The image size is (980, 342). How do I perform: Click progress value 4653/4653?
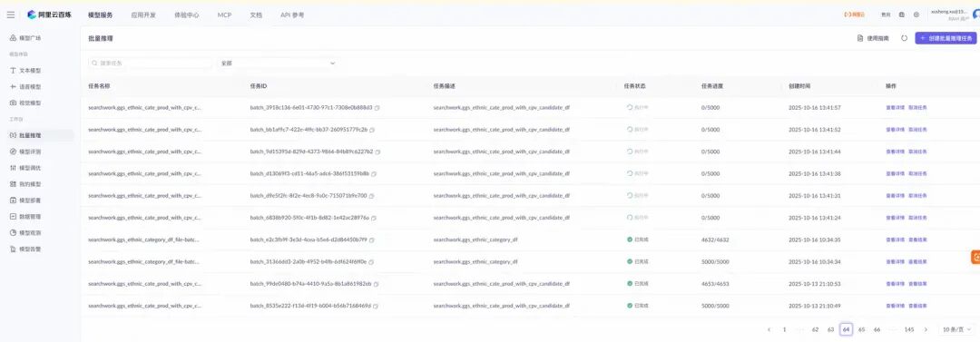click(x=715, y=284)
